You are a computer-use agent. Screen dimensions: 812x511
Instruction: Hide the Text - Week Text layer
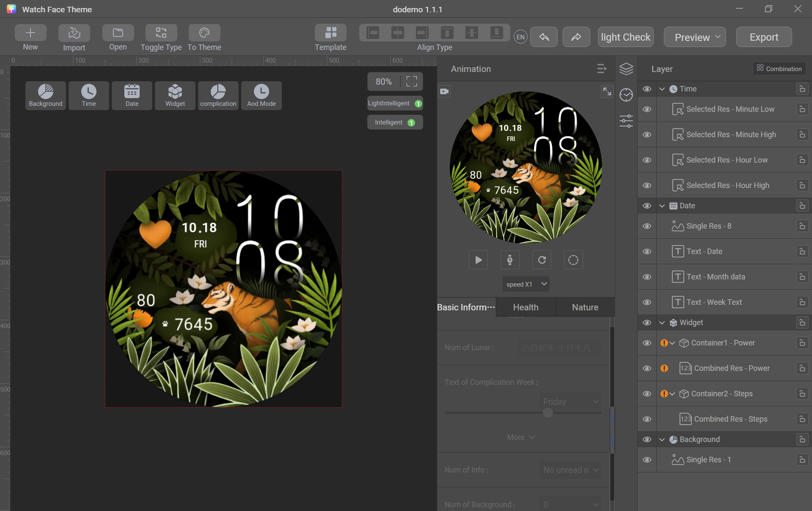coord(647,302)
